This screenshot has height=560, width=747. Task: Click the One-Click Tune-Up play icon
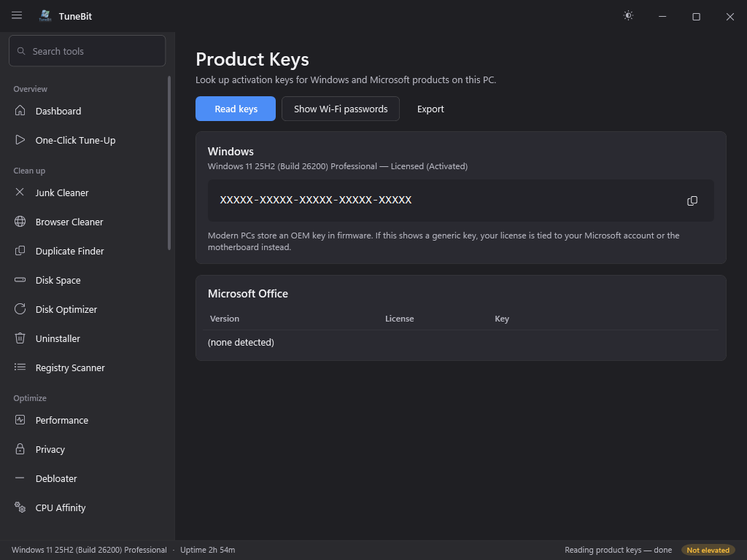pyautogui.click(x=20, y=140)
